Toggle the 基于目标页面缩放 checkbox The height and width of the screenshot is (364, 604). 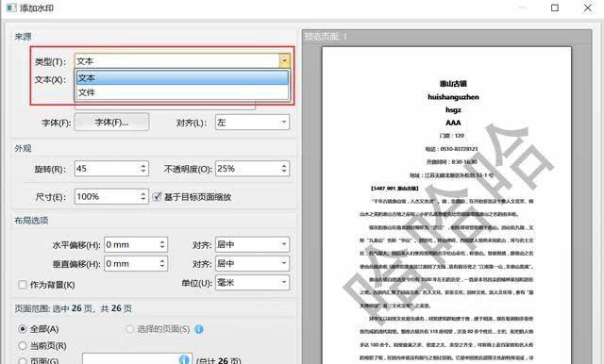(157, 197)
